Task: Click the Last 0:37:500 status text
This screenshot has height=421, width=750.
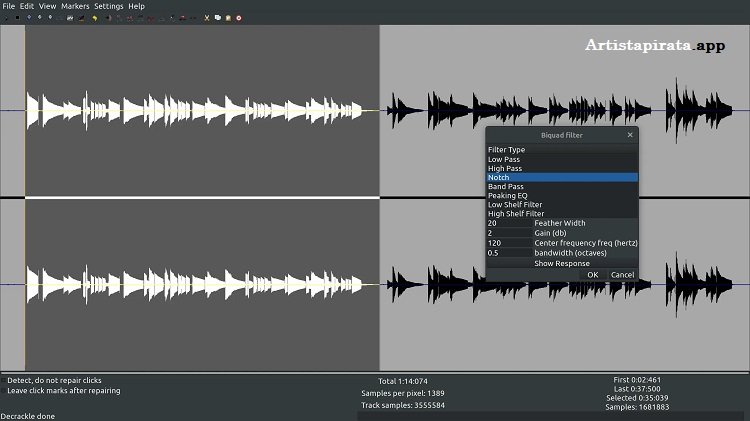Action: click(x=637, y=389)
